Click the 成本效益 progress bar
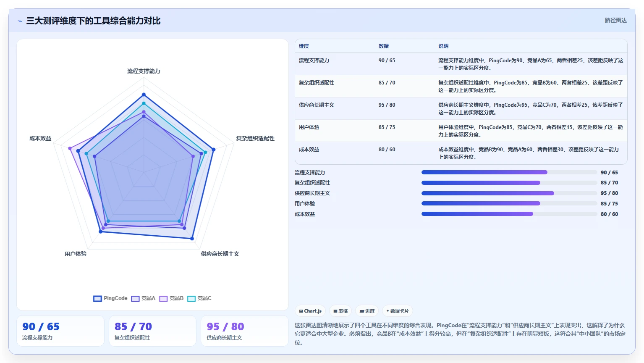This screenshot has width=644, height=363. click(509, 214)
